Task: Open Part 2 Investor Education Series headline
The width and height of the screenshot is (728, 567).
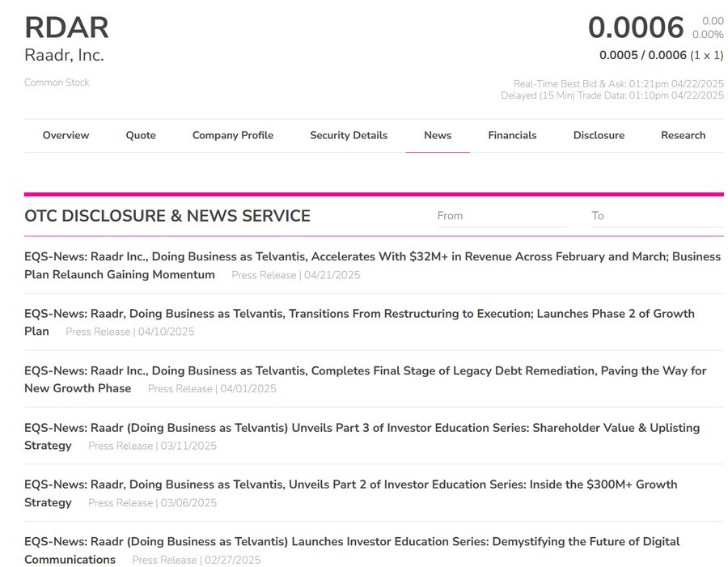Action: click(350, 493)
